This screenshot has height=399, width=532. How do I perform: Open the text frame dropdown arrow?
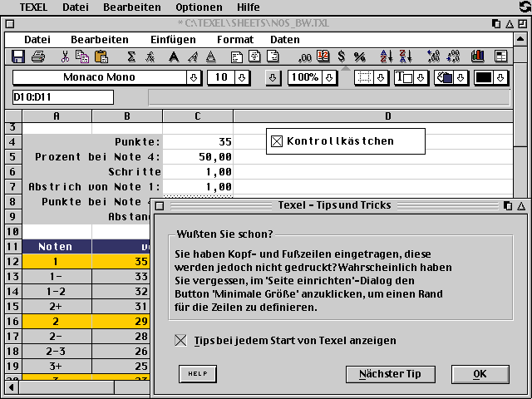[421, 77]
